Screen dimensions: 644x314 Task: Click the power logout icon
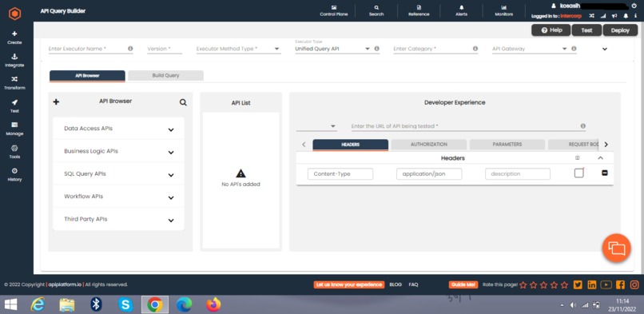(634, 6)
